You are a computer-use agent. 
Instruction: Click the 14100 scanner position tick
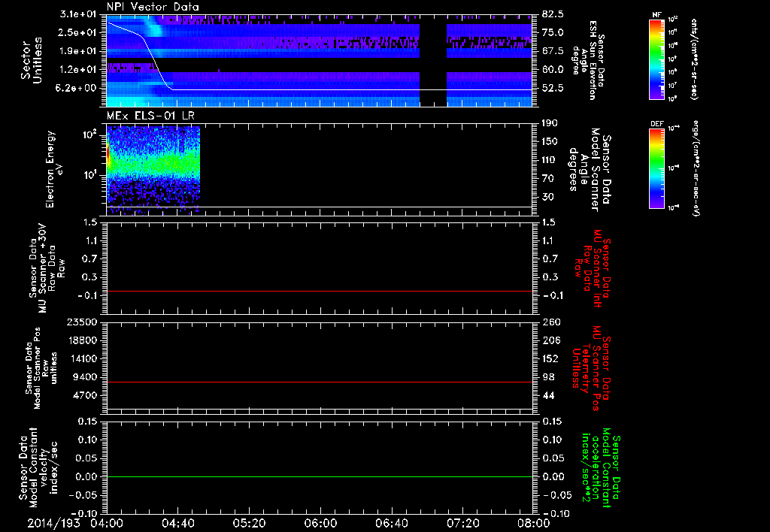pyautogui.click(x=81, y=358)
